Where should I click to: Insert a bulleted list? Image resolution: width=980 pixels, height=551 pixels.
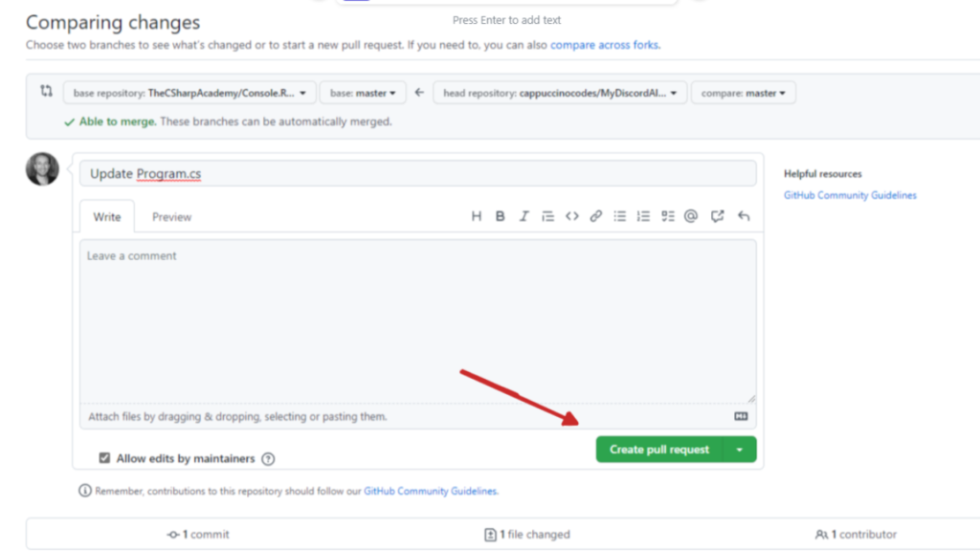619,216
